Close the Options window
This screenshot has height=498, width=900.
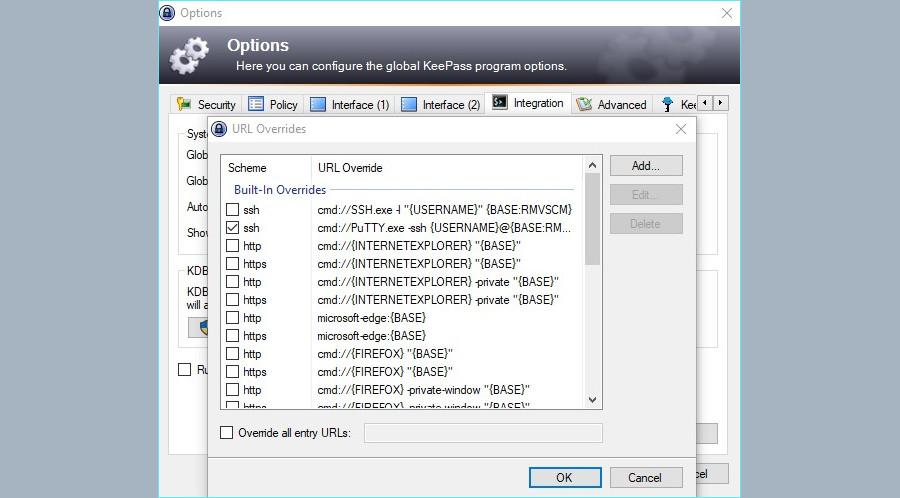point(727,13)
